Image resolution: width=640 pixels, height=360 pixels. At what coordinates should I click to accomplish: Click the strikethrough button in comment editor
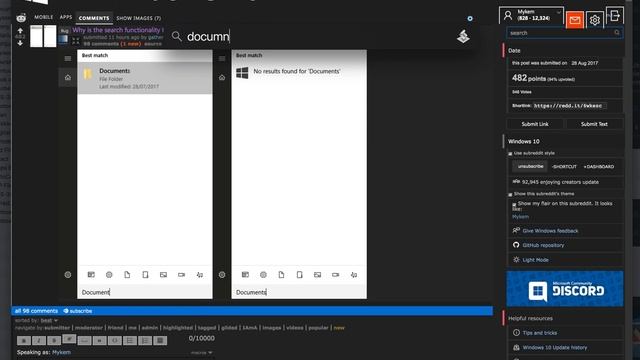[54, 340]
